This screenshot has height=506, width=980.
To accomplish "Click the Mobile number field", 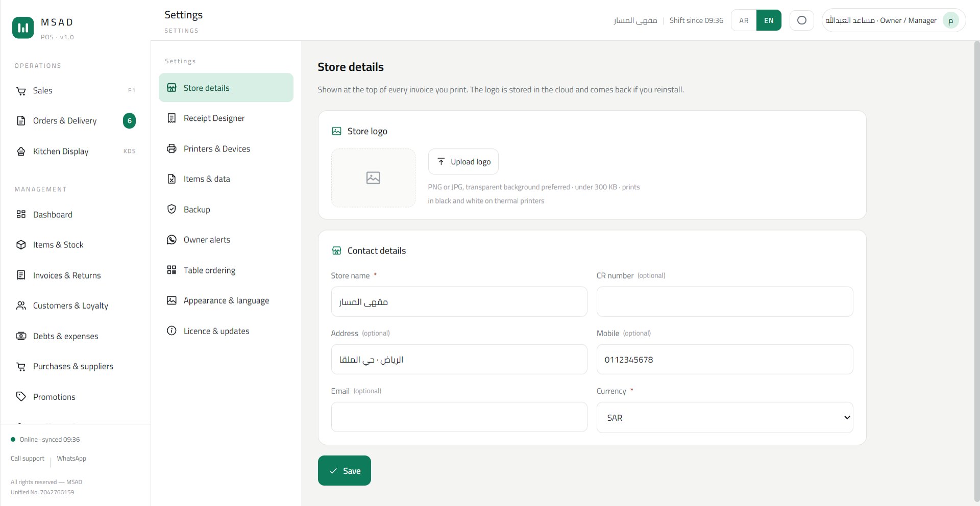I will [725, 360].
